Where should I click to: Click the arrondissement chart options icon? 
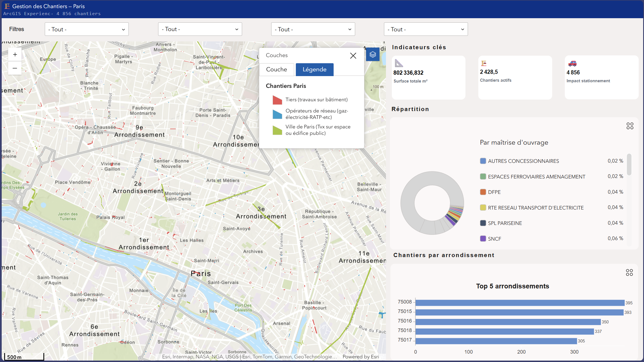[630, 272]
